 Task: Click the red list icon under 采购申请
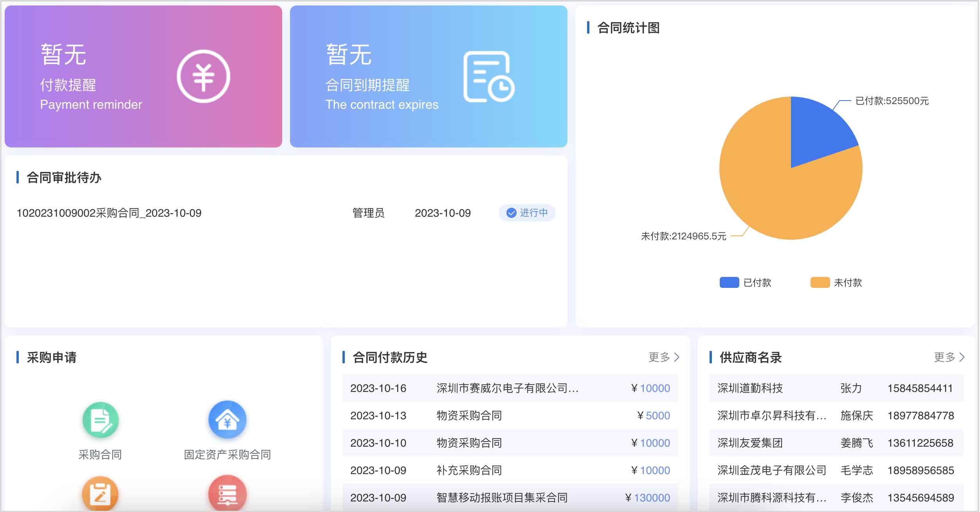click(227, 494)
